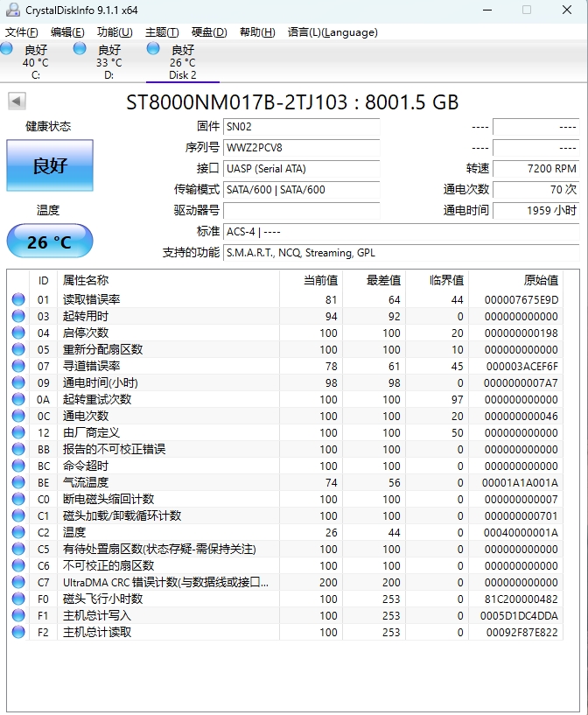Image resolution: width=588 pixels, height=715 pixels.
Task: Click status orb of attribute 03 起转用时
Action: pyautogui.click(x=18, y=316)
